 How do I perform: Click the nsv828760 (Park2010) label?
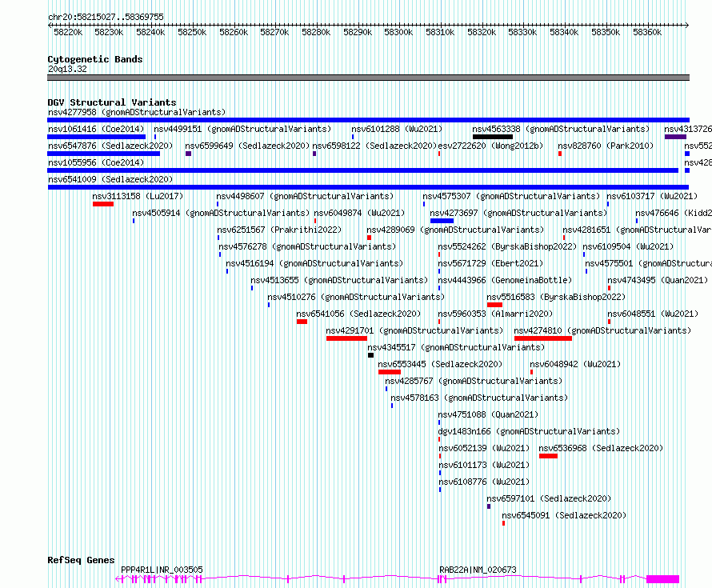[606, 146]
